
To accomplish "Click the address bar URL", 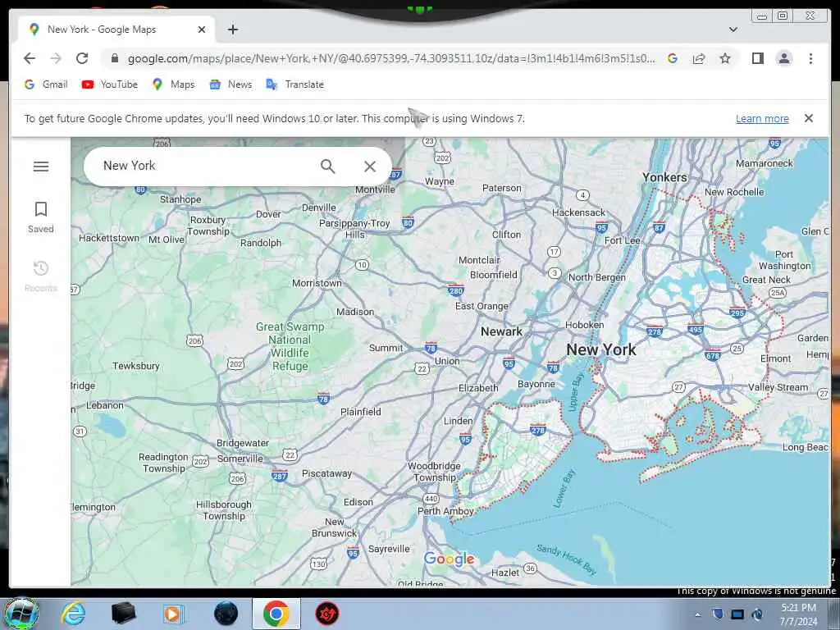I will (x=391, y=58).
